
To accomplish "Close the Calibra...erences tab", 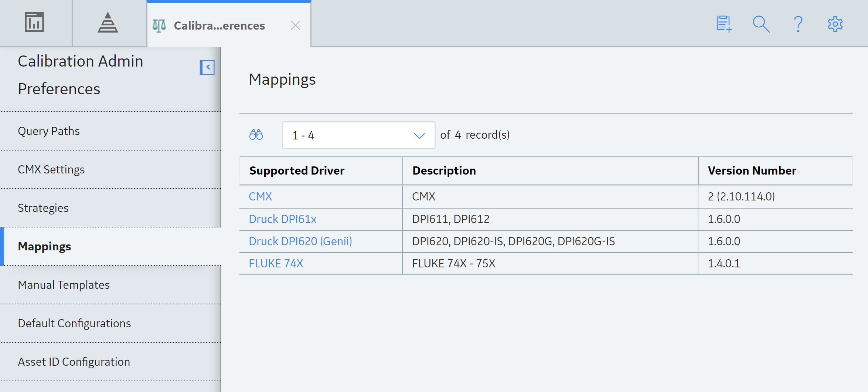I will (x=295, y=26).
